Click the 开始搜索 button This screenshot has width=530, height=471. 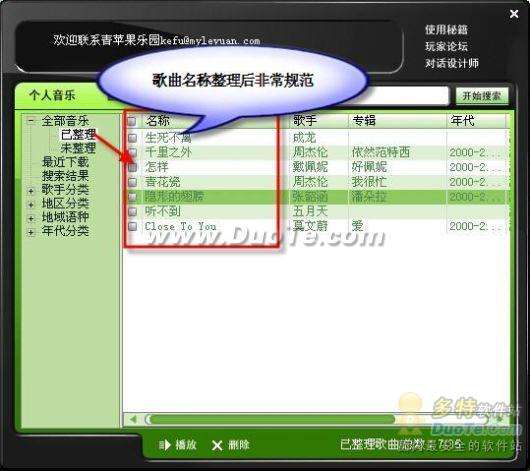click(x=482, y=96)
